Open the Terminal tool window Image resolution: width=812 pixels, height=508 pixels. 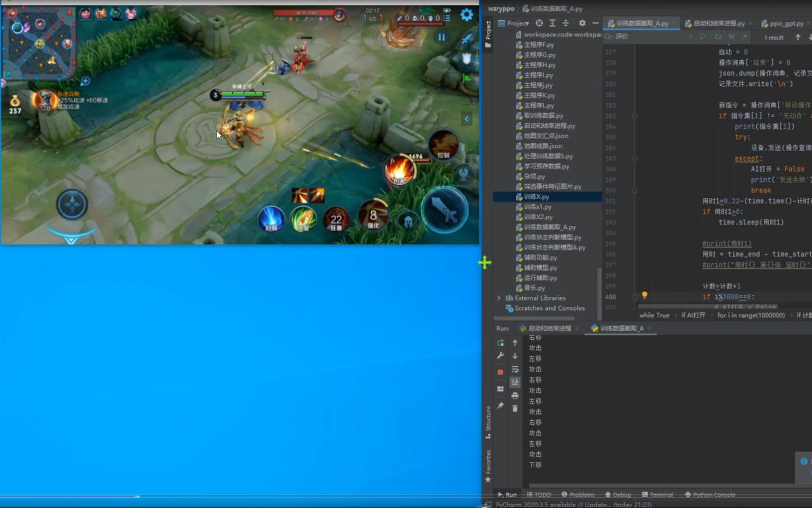click(657, 494)
